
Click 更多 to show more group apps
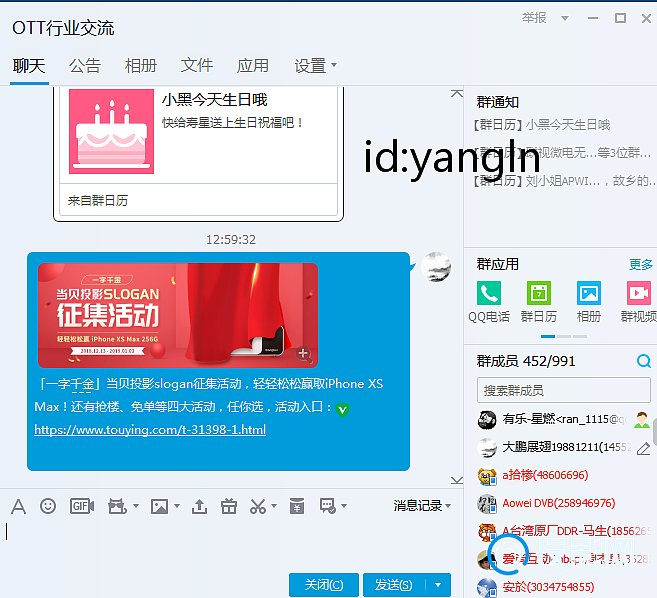click(641, 264)
